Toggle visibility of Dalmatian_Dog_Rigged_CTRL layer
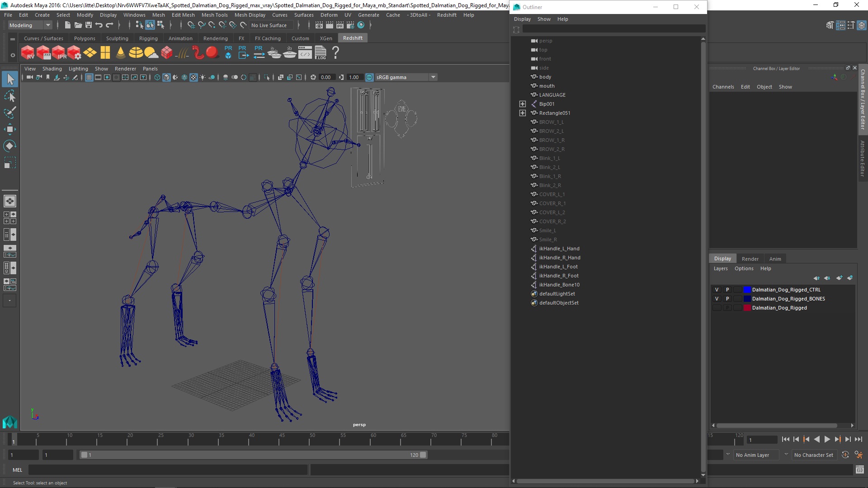The image size is (868, 488). point(717,290)
